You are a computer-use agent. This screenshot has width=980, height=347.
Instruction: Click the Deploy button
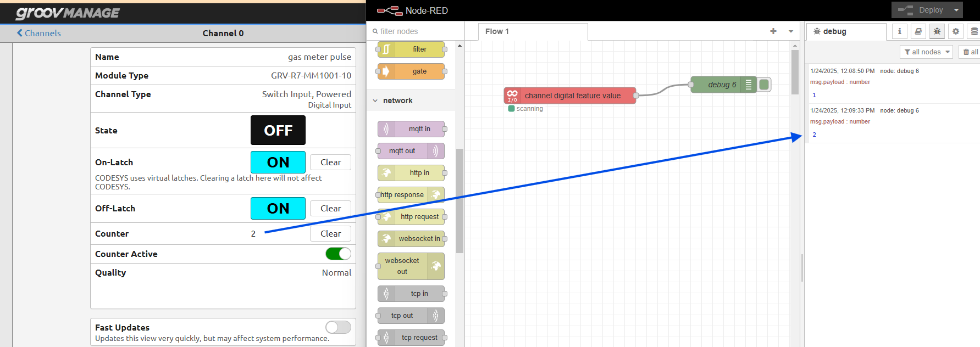(921, 10)
